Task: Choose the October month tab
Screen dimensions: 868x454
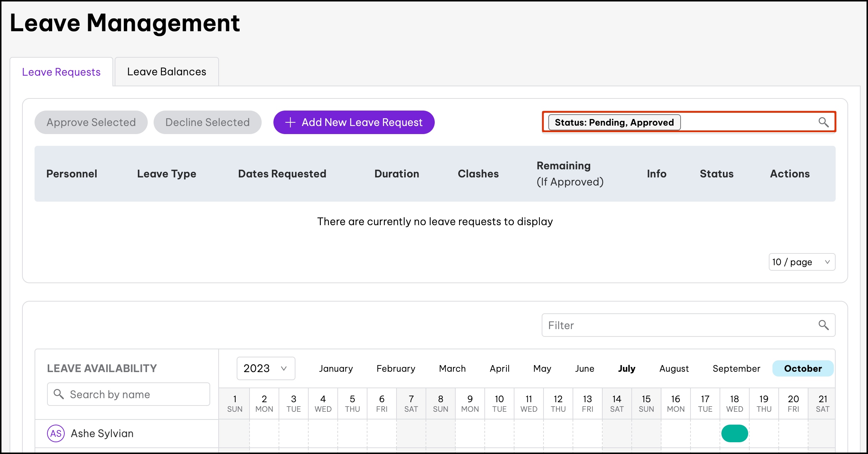Action: [x=803, y=368]
